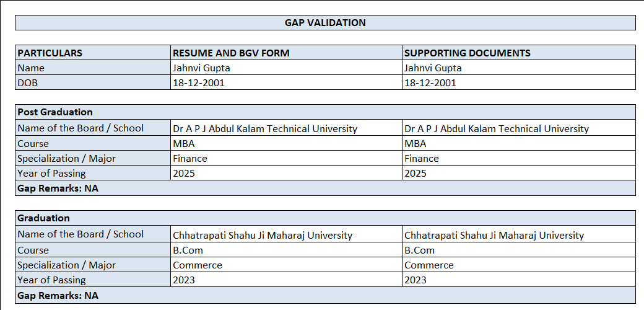
Task: Select the Graduation section header
Action: [325, 218]
